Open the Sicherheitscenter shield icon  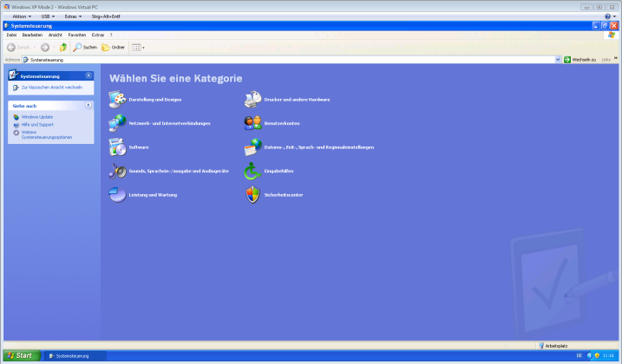tap(252, 195)
